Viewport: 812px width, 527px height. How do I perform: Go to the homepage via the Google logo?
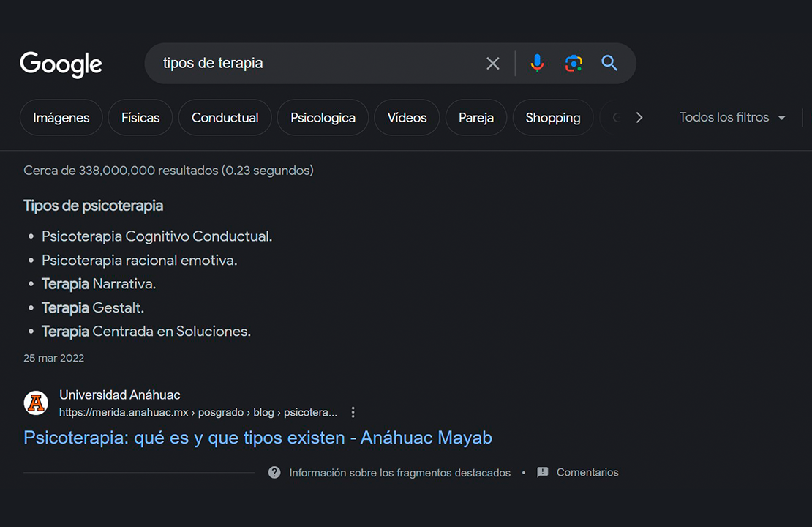(61, 64)
